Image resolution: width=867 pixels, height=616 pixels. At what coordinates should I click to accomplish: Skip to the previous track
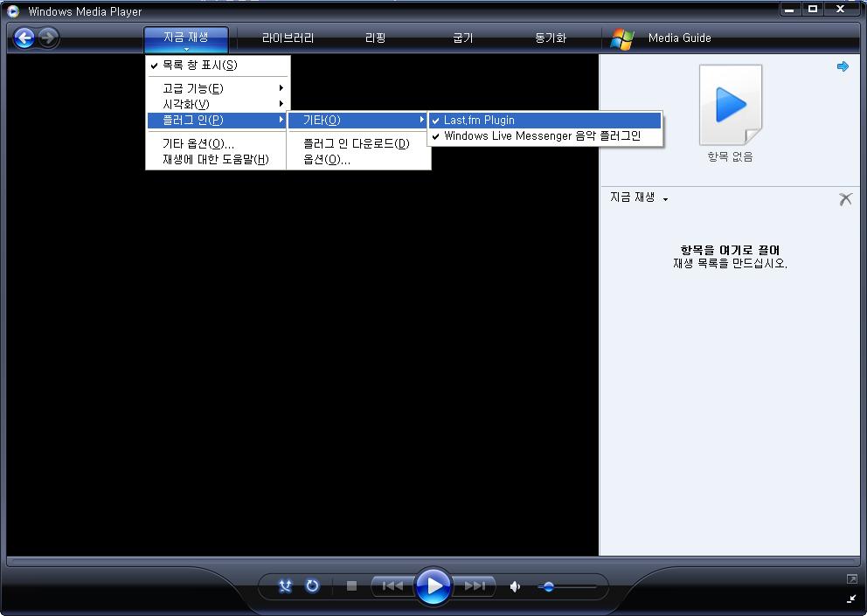(392, 585)
